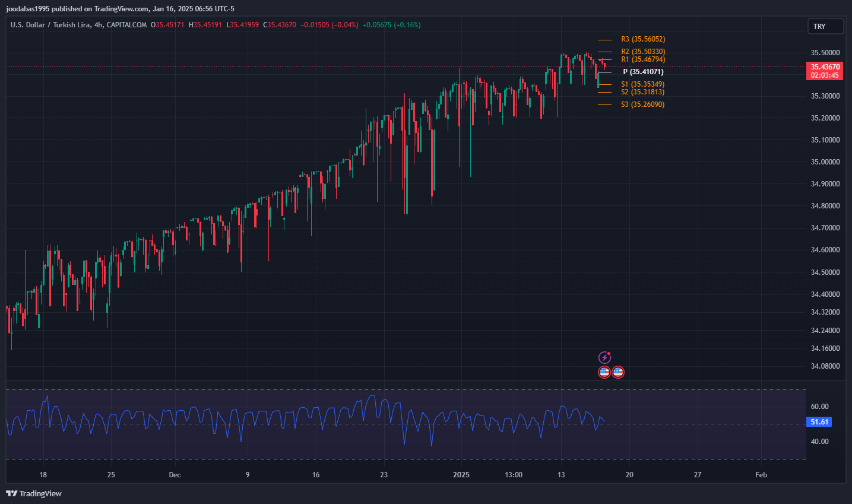Select the S1 (35.35349) support label
Viewport: 852px width, 504px height.
coord(642,84)
